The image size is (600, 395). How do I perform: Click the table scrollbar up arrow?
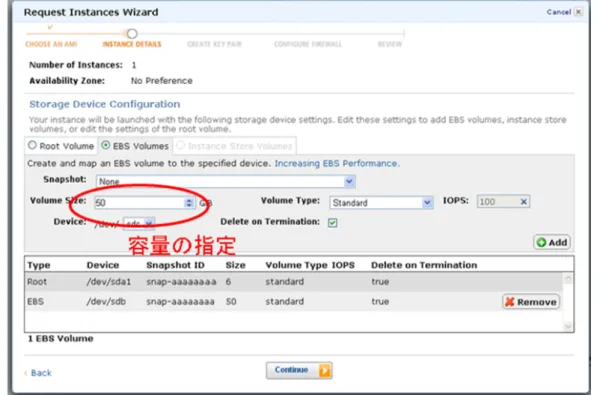point(568,279)
